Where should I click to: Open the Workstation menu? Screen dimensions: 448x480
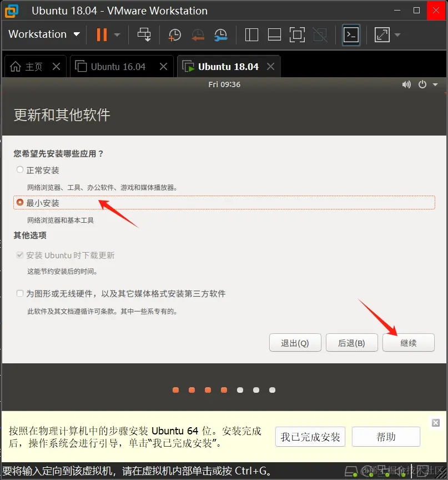(44, 34)
